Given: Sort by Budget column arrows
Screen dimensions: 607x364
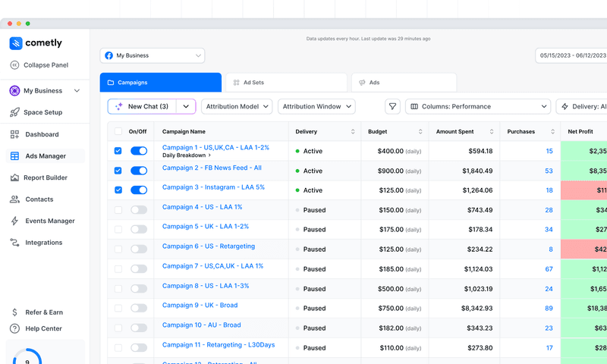Looking at the screenshot, I should pyautogui.click(x=420, y=131).
